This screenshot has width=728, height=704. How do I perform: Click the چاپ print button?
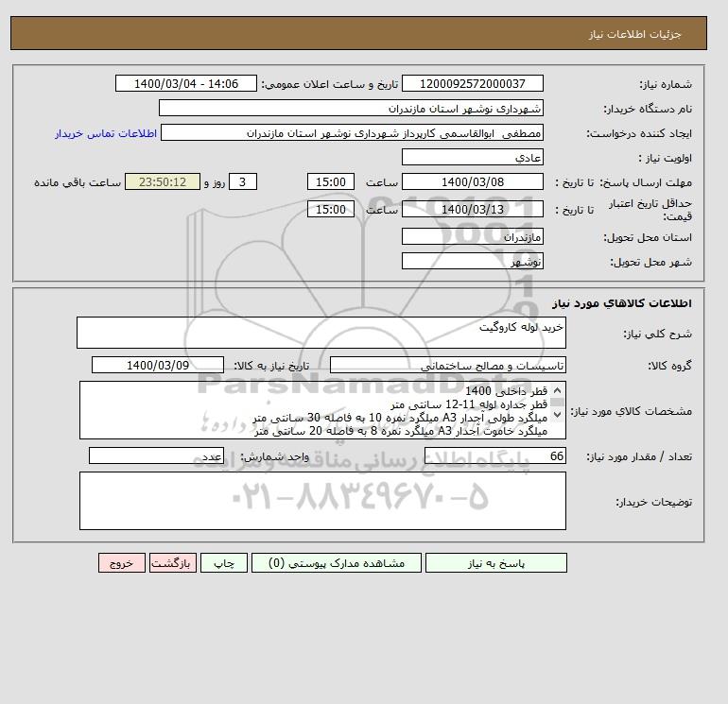[x=224, y=563]
